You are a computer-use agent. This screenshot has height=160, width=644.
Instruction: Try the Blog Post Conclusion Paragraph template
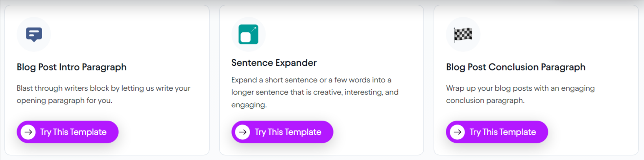(503, 132)
